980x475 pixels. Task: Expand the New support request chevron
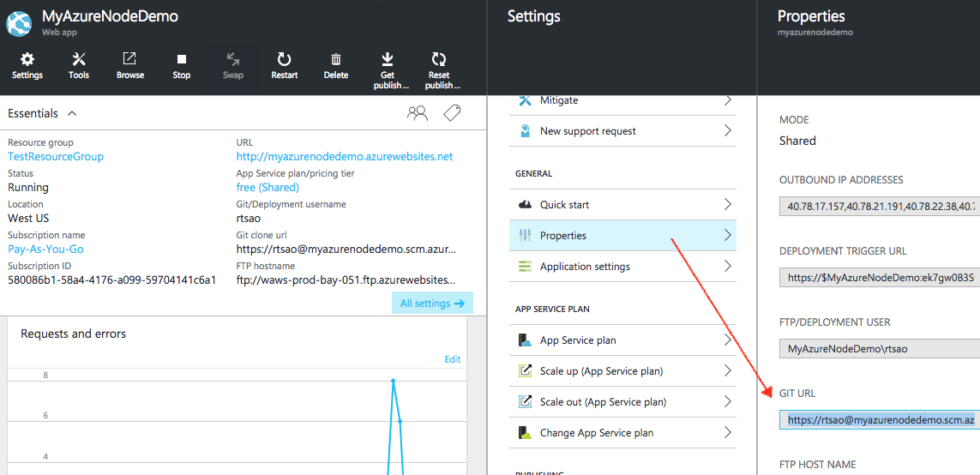[728, 130]
